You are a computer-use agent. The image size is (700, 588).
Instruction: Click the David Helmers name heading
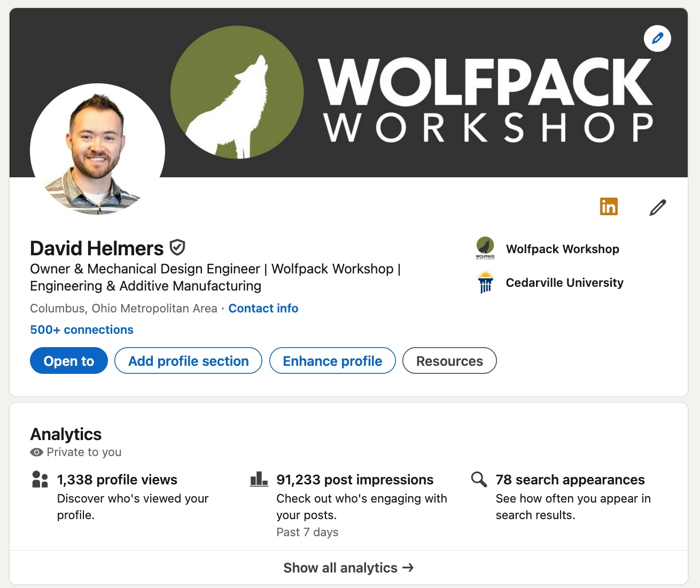point(97,248)
